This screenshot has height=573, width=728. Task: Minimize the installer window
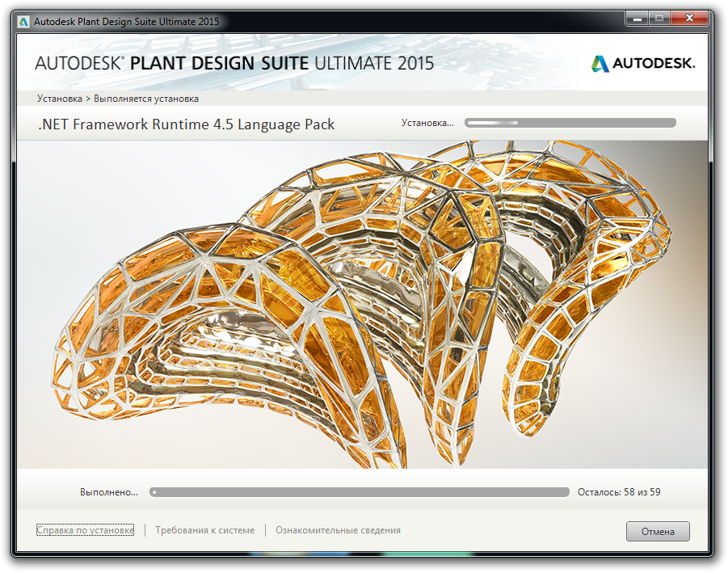[x=637, y=19]
